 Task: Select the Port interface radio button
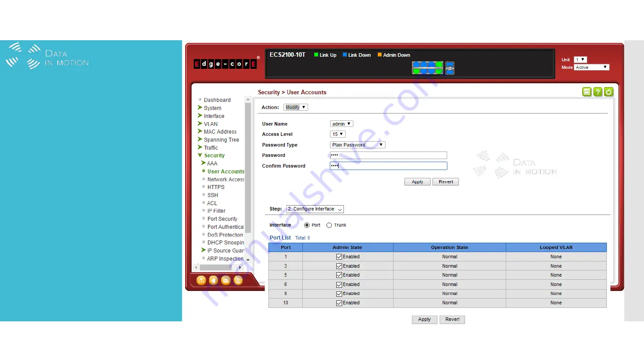[307, 225]
